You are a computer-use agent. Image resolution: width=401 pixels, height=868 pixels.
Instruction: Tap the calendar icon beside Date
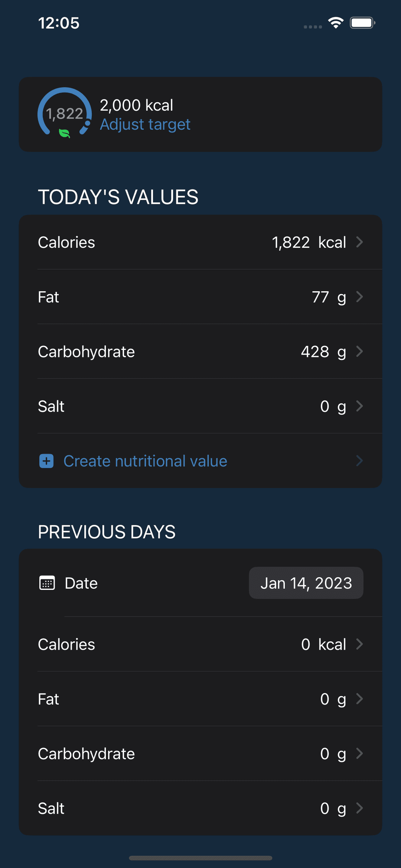tap(47, 583)
